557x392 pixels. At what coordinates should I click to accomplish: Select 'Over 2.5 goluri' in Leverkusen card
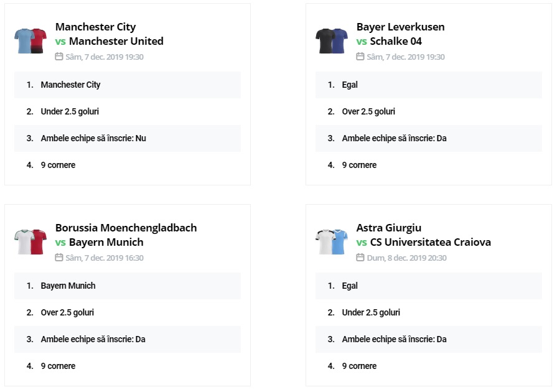[x=368, y=111]
